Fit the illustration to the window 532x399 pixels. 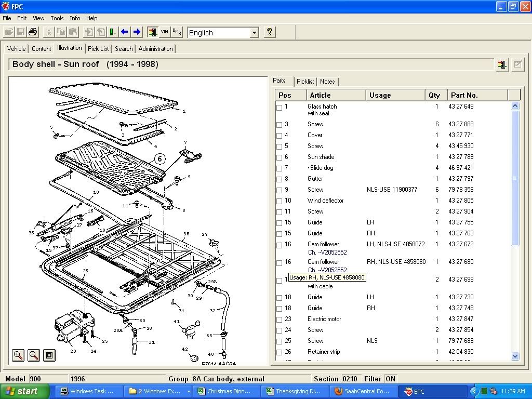[x=49, y=355]
